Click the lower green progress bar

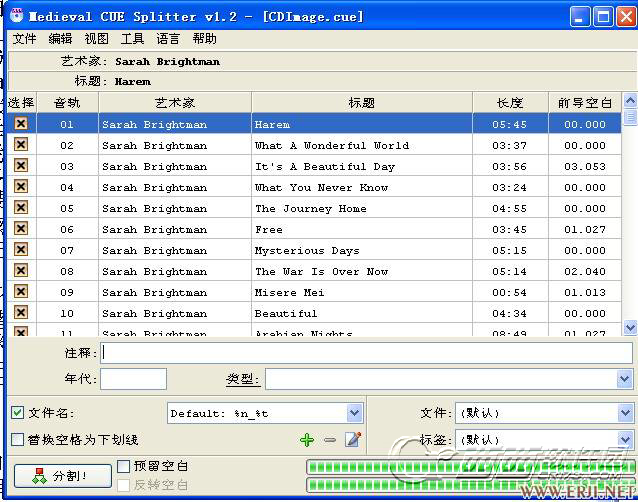click(x=470, y=485)
